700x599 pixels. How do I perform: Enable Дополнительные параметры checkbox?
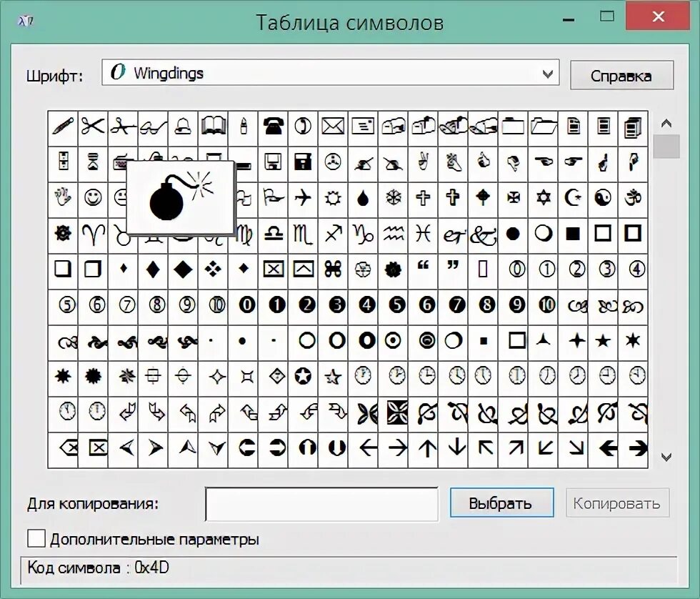pyautogui.click(x=36, y=538)
